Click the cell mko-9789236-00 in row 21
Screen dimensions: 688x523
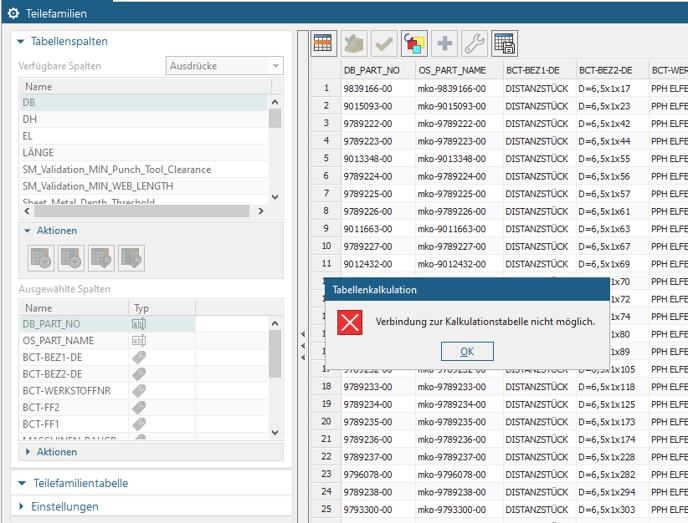pyautogui.click(x=459, y=439)
